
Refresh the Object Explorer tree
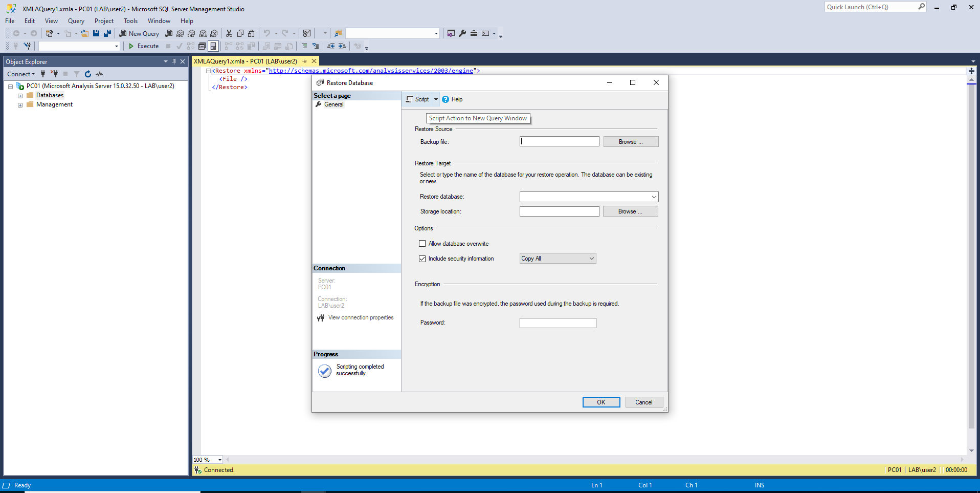88,74
